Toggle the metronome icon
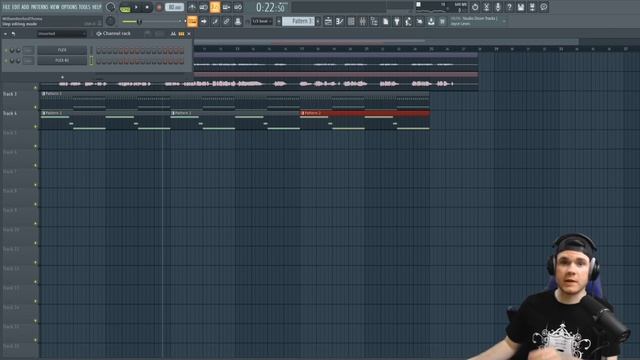Screen dimensions: 640x360 (x=192, y=7)
